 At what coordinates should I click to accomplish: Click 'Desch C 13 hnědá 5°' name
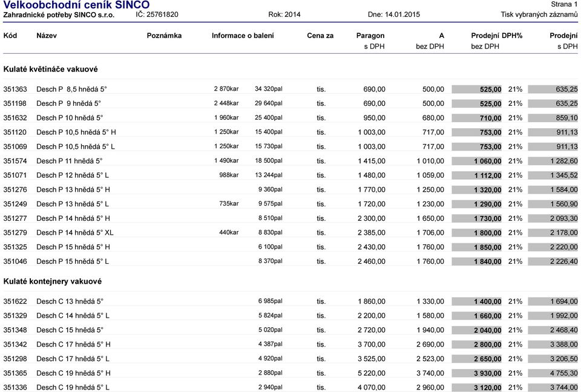click(x=70, y=302)
